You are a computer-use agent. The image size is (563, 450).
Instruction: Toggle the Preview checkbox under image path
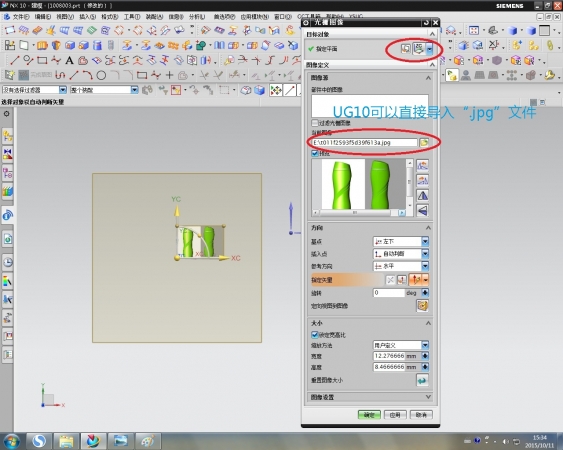[x=315, y=154]
